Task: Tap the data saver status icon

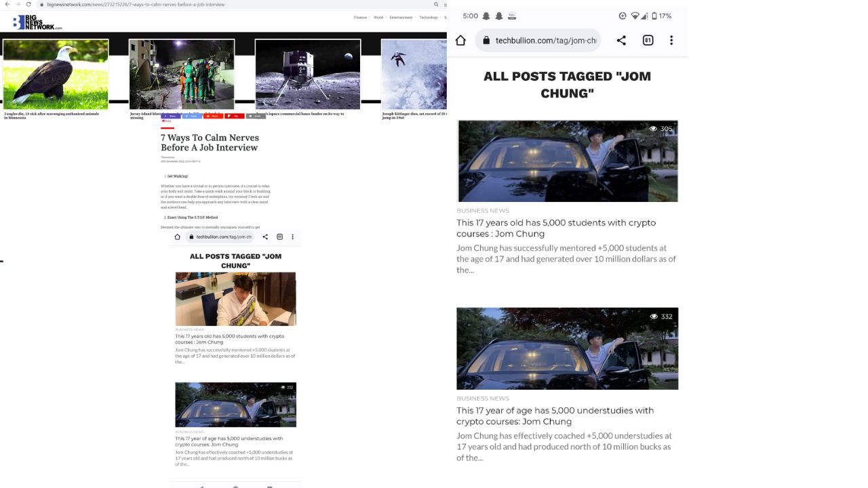Action: (x=623, y=16)
